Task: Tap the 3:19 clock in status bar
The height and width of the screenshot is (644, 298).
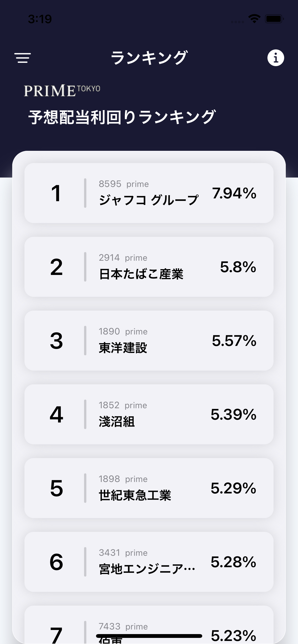Action: 40,19
